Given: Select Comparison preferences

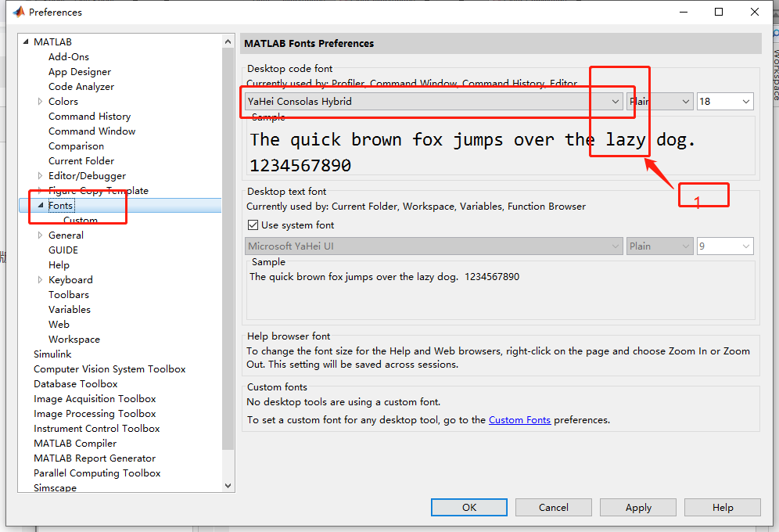Looking at the screenshot, I should pos(76,146).
